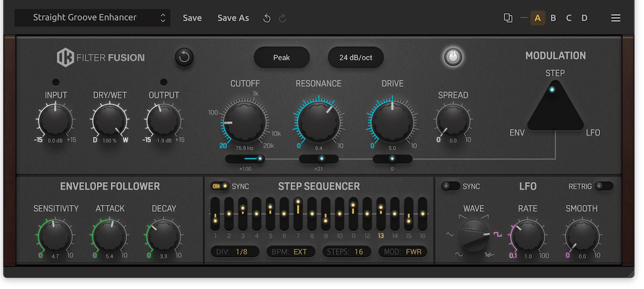Click step 11 slider in sequencer
This screenshot has height=289, width=644.
click(353, 214)
